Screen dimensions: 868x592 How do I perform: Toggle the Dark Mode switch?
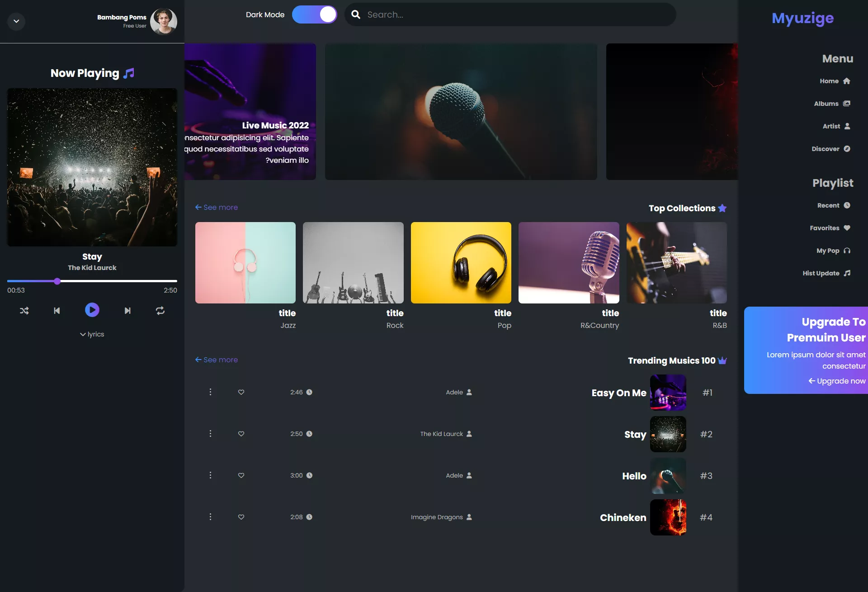click(314, 14)
